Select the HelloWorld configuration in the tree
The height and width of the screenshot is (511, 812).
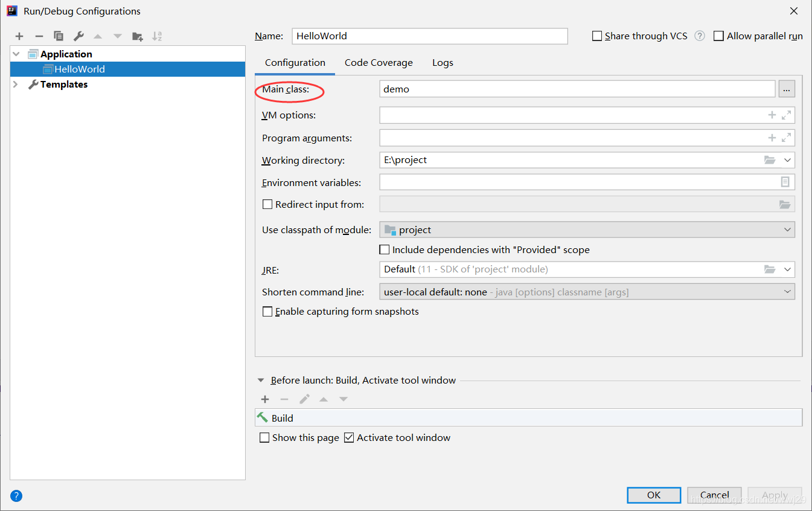tap(127, 69)
